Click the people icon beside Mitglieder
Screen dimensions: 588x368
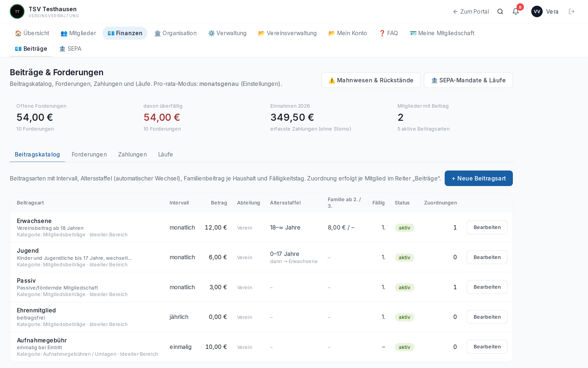[x=64, y=33]
